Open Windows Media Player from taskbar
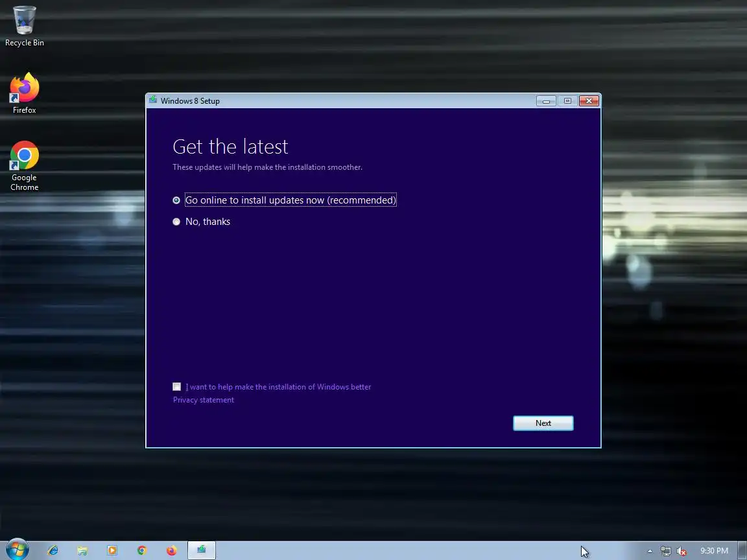 pos(112,550)
